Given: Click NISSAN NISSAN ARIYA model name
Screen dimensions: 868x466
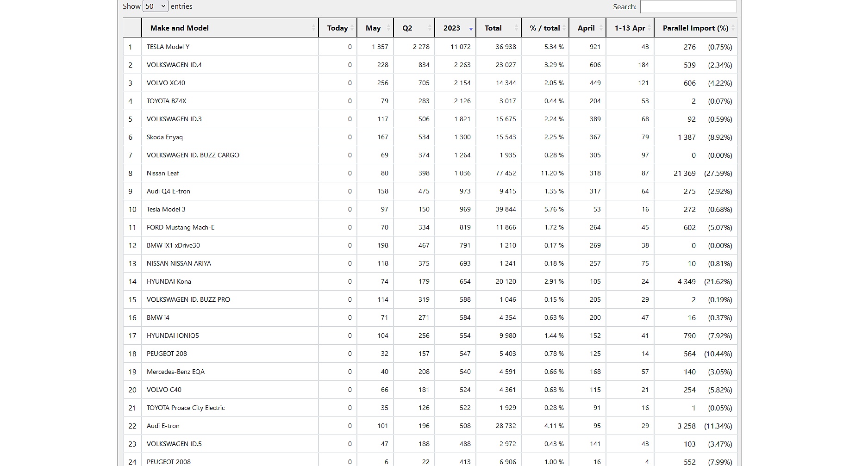Looking at the screenshot, I should (179, 263).
